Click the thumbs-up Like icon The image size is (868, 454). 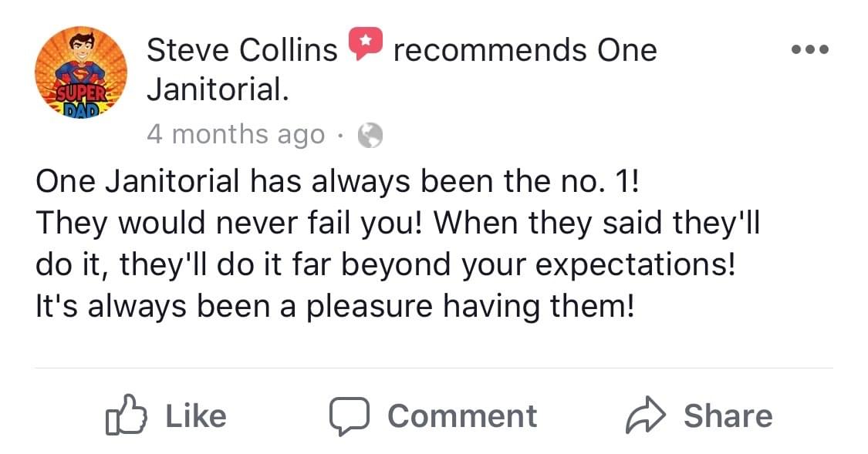coord(126,415)
